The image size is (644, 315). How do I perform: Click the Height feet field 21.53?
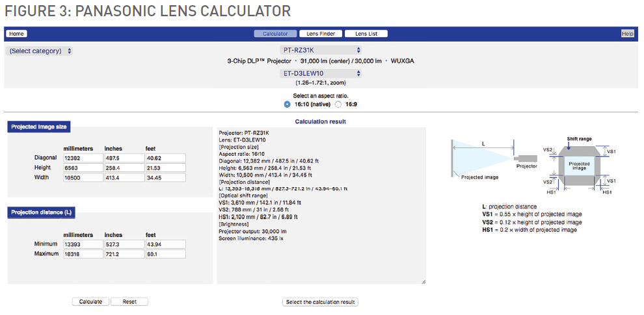165,168
